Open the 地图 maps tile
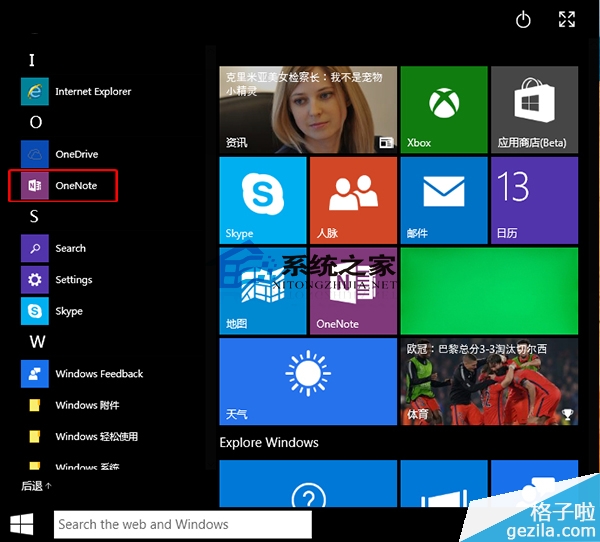The image size is (600, 542). click(263, 291)
